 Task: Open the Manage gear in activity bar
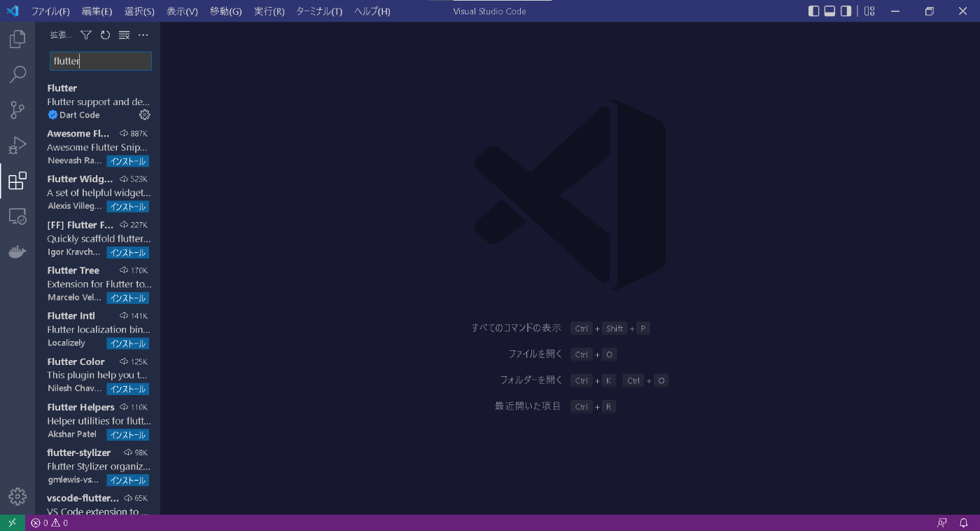17,497
